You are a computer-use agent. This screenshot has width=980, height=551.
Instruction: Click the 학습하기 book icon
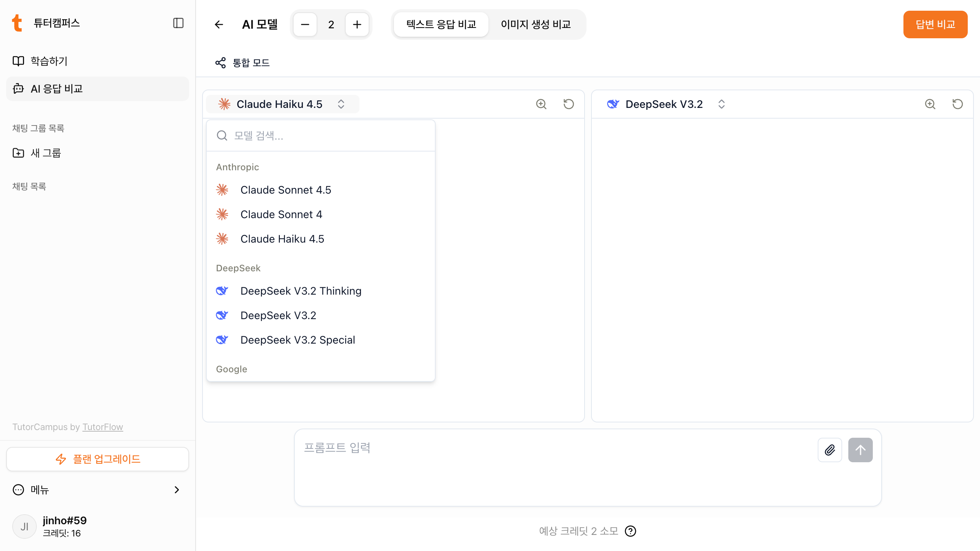18,61
